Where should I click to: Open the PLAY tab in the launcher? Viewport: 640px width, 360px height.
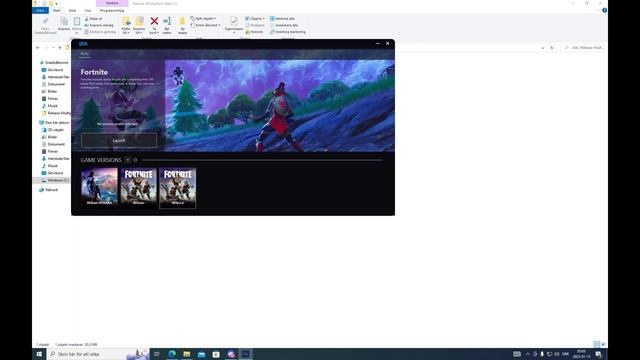84,54
